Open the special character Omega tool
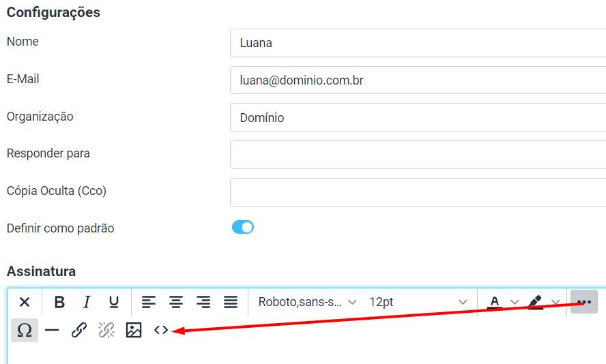The image size is (606, 364). (25, 331)
